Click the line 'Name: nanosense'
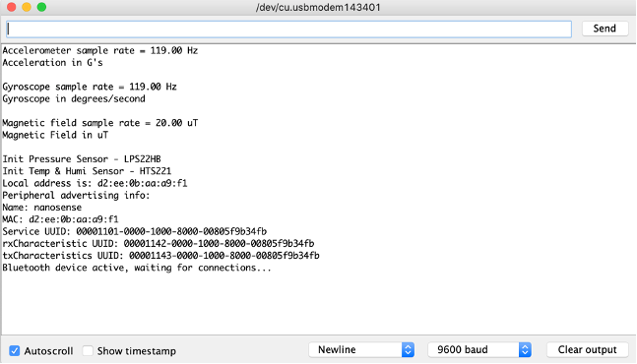This screenshot has height=364, width=637. coord(42,208)
